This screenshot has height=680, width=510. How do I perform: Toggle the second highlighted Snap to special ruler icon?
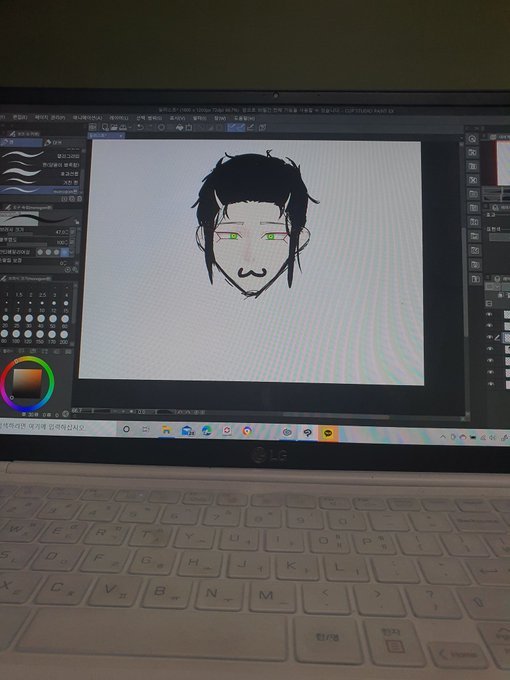241,127
